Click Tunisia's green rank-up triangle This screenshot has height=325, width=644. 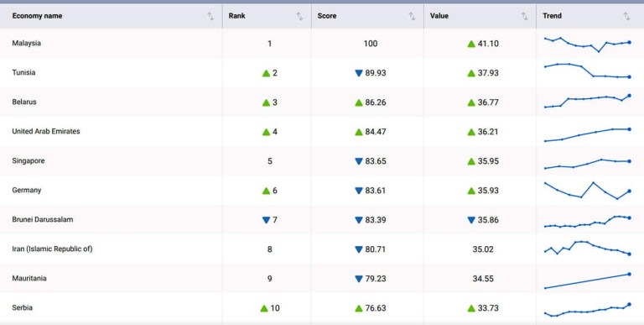click(x=266, y=73)
